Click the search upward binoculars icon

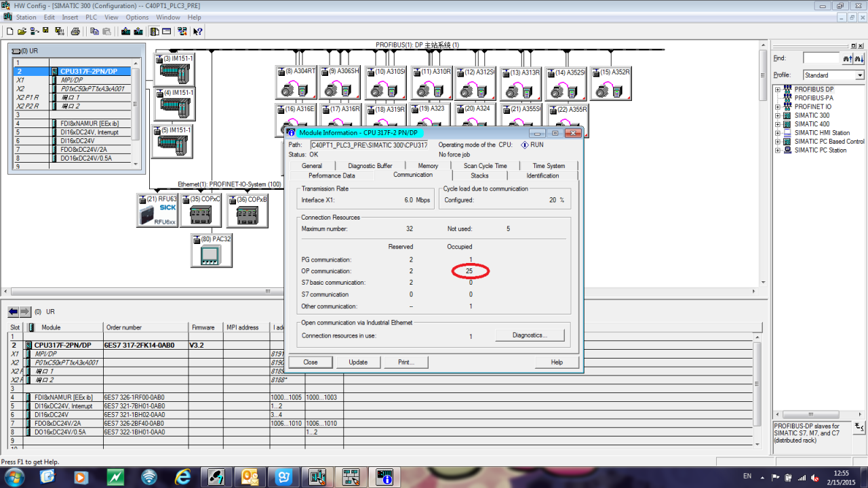pos(847,59)
